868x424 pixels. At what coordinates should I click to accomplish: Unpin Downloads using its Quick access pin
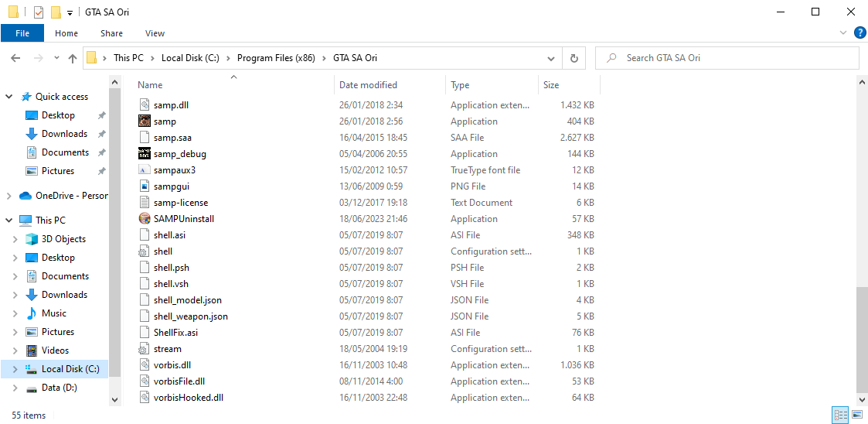pos(101,134)
